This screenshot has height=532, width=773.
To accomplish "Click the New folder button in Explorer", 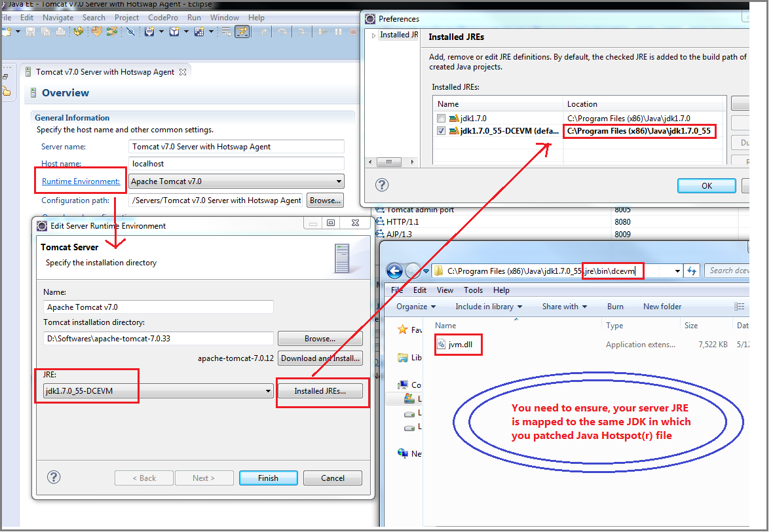I will [662, 306].
